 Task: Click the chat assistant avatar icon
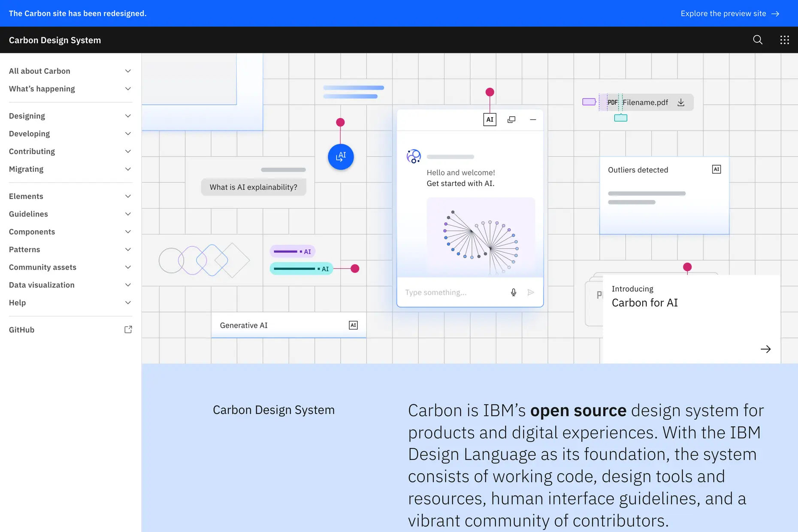(414, 156)
